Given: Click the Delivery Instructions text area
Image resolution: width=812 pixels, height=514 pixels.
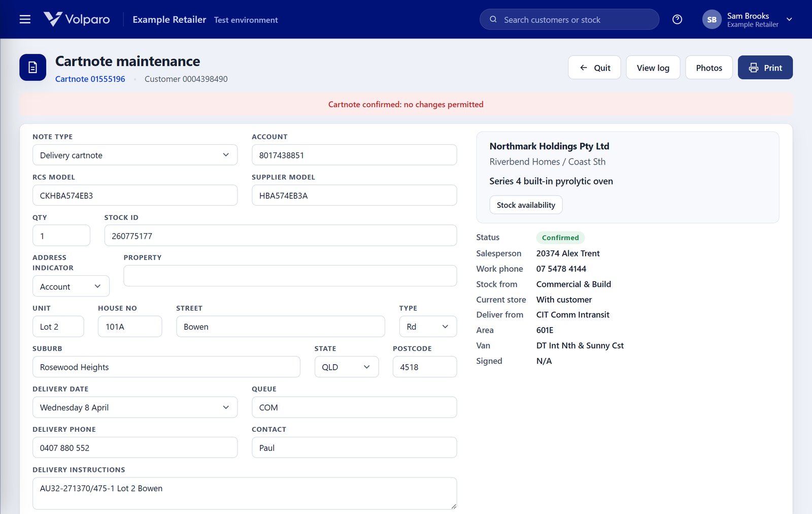Looking at the screenshot, I should pos(245,493).
